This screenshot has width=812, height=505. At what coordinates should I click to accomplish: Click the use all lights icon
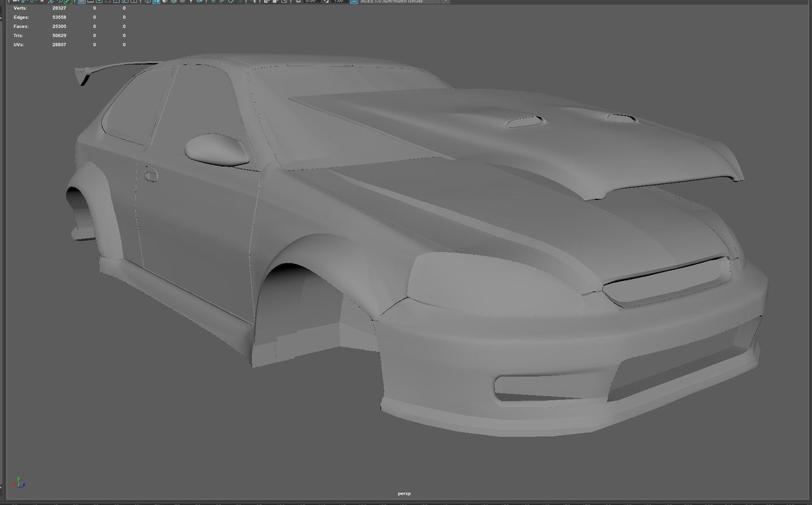(x=189, y=1)
